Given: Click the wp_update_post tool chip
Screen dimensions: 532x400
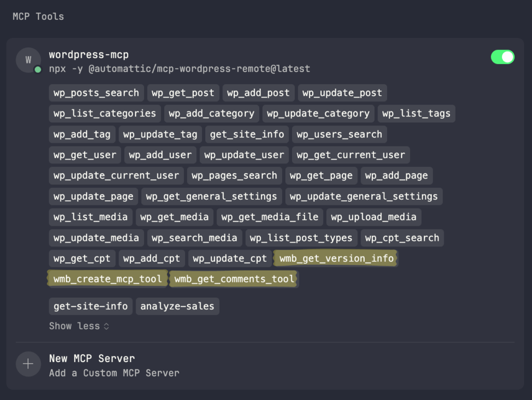Looking at the screenshot, I should click(342, 93).
